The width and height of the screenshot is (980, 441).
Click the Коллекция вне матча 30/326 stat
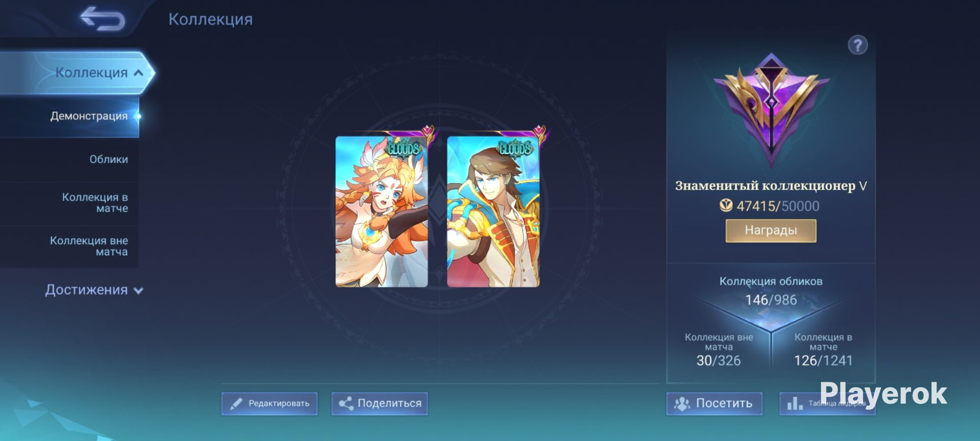(x=719, y=350)
